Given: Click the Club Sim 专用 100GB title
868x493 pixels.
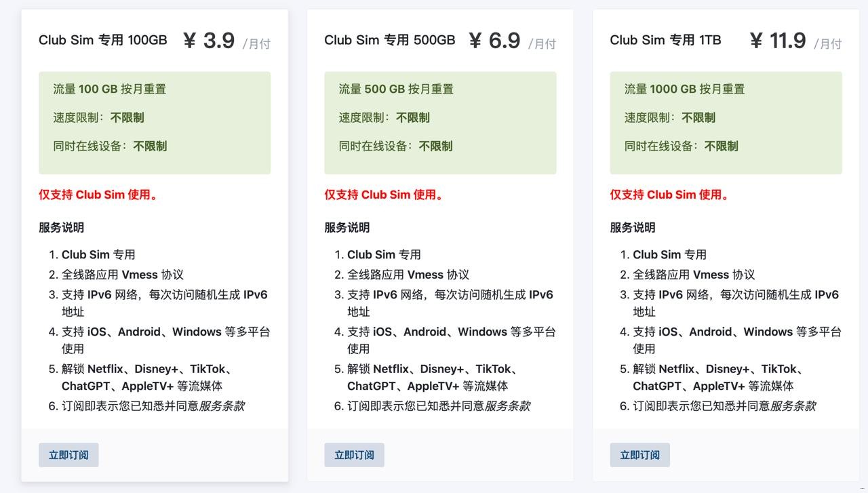Looking at the screenshot, I should pyautogui.click(x=102, y=40).
